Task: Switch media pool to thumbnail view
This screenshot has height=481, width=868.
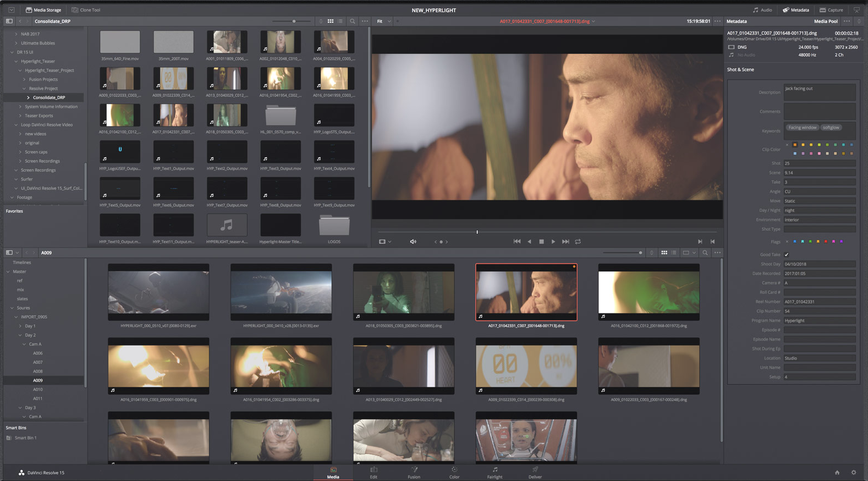Action: (x=664, y=253)
